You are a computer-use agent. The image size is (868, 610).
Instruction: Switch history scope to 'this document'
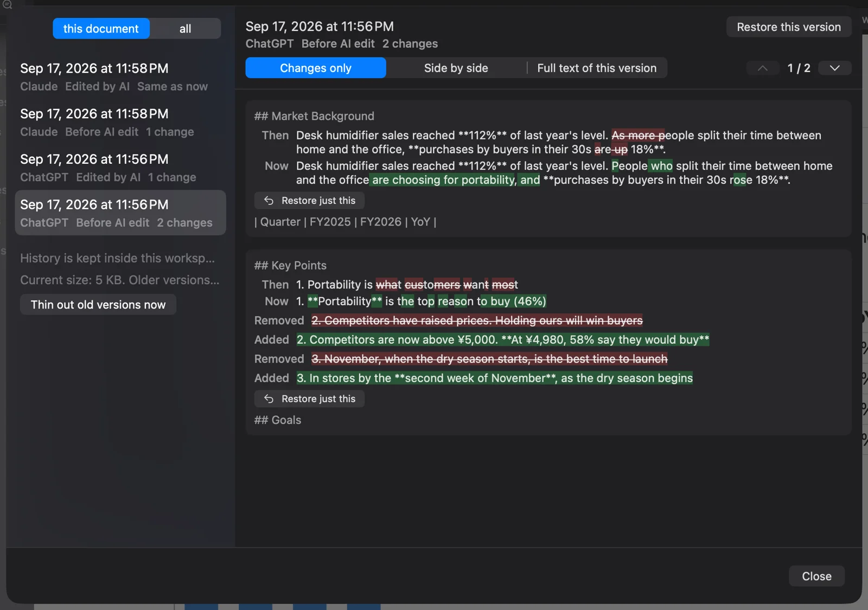point(101,29)
